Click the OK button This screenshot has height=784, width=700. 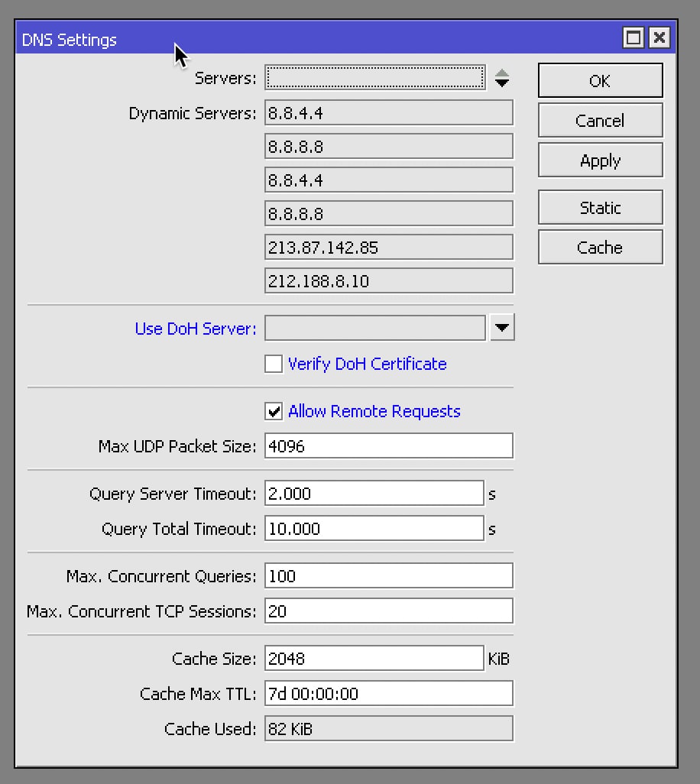[600, 80]
